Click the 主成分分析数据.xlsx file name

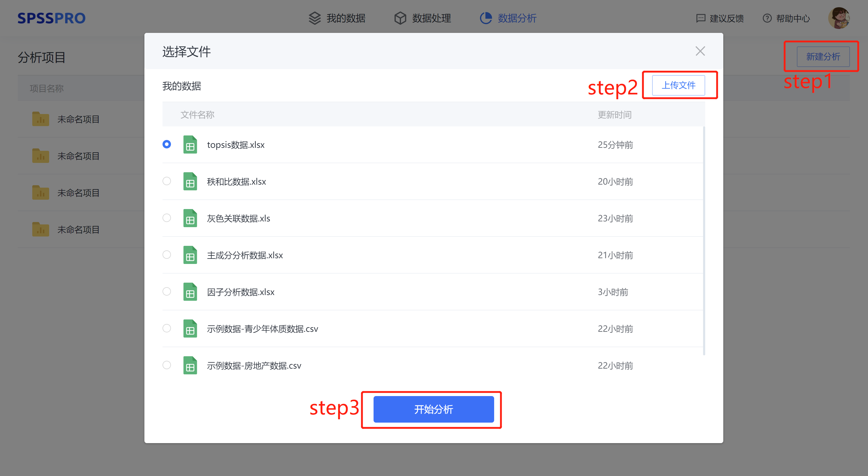(x=245, y=255)
